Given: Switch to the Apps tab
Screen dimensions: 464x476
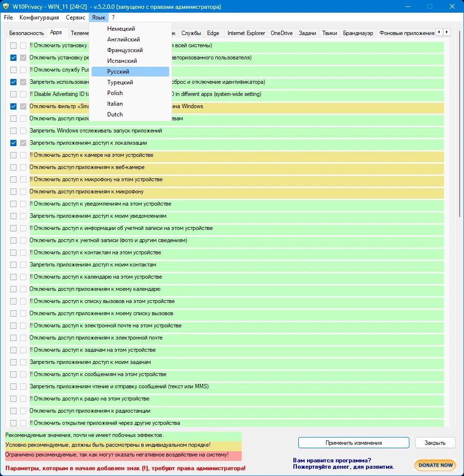Looking at the screenshot, I should click(x=56, y=32).
